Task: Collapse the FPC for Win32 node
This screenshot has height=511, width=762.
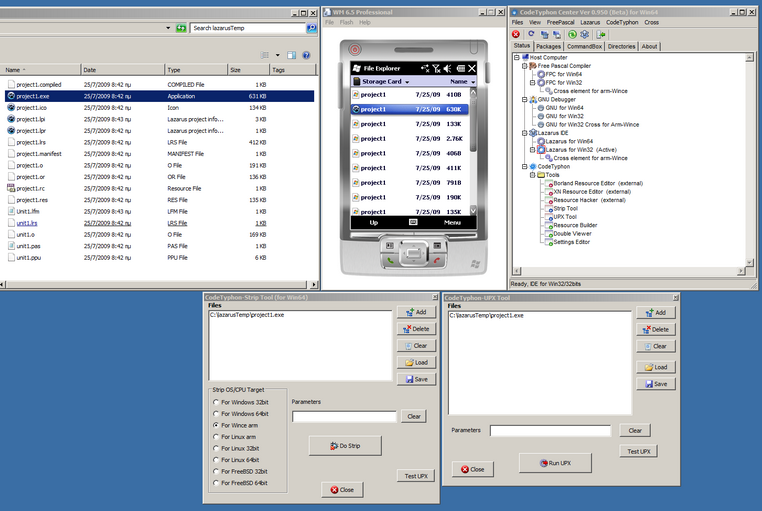Action: (x=533, y=83)
